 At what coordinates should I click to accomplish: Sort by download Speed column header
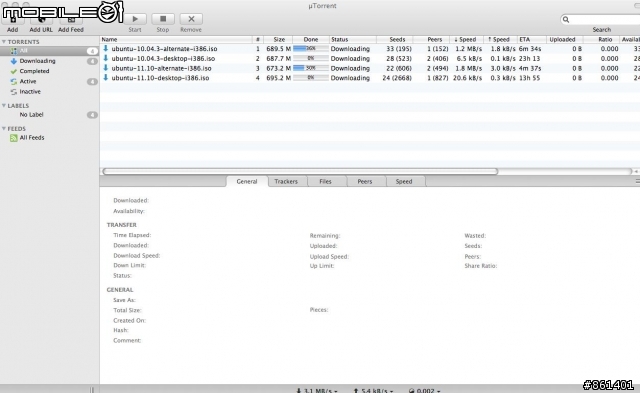point(467,40)
